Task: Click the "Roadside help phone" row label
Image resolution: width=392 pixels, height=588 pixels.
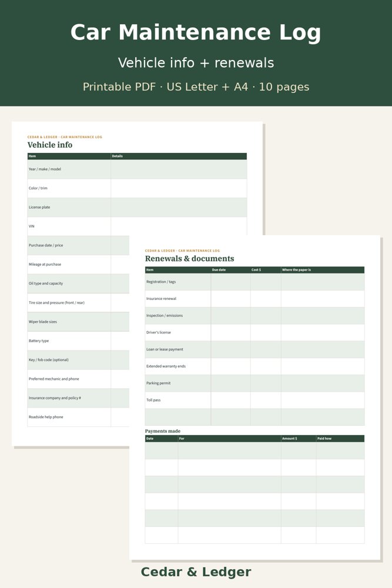Action: tap(46, 417)
